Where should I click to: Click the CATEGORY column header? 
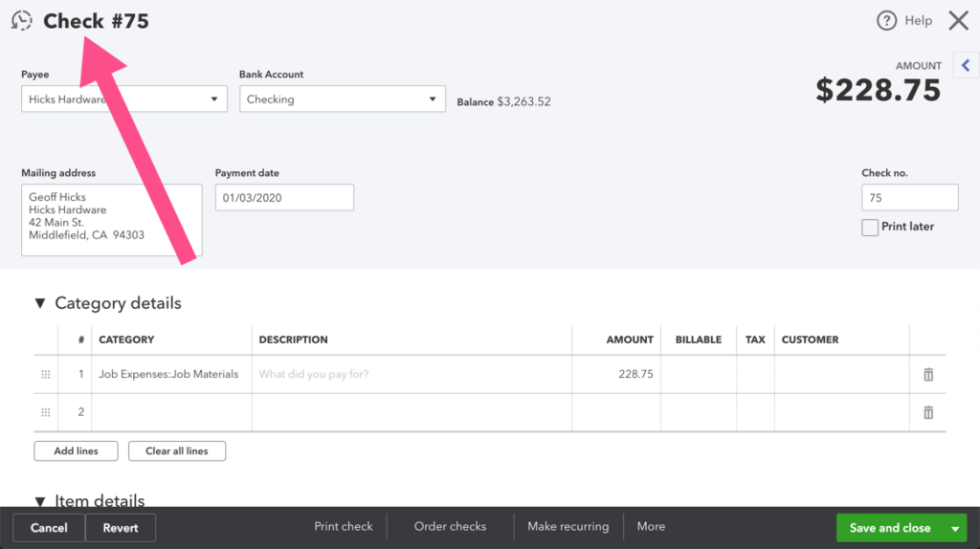click(126, 340)
